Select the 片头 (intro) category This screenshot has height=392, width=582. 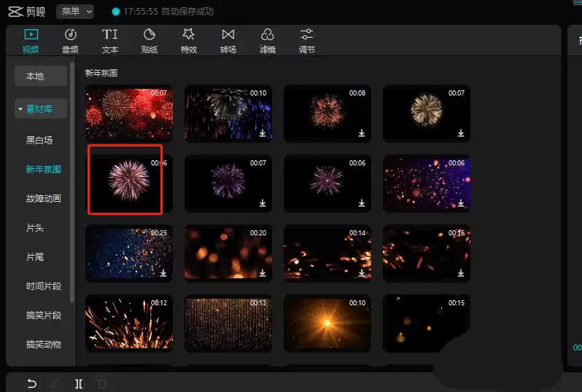click(35, 228)
